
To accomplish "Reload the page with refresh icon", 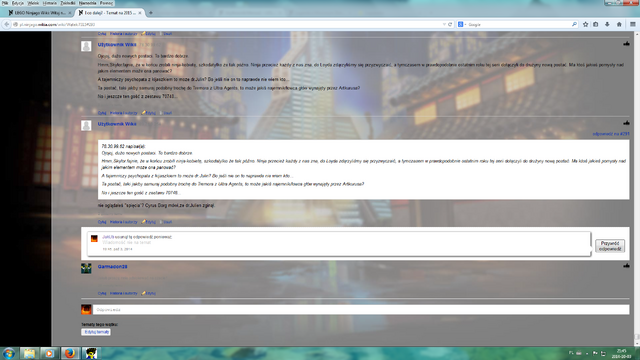I will (450, 24).
